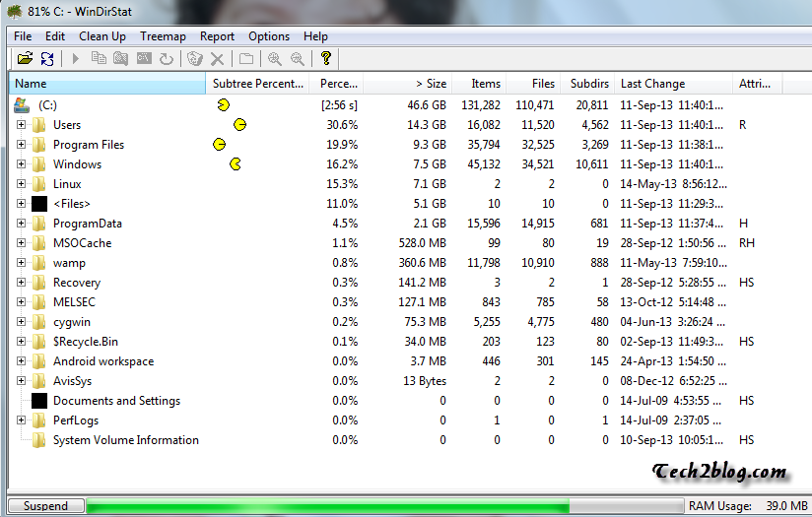Click the pacman icon in the C: row

(x=223, y=105)
